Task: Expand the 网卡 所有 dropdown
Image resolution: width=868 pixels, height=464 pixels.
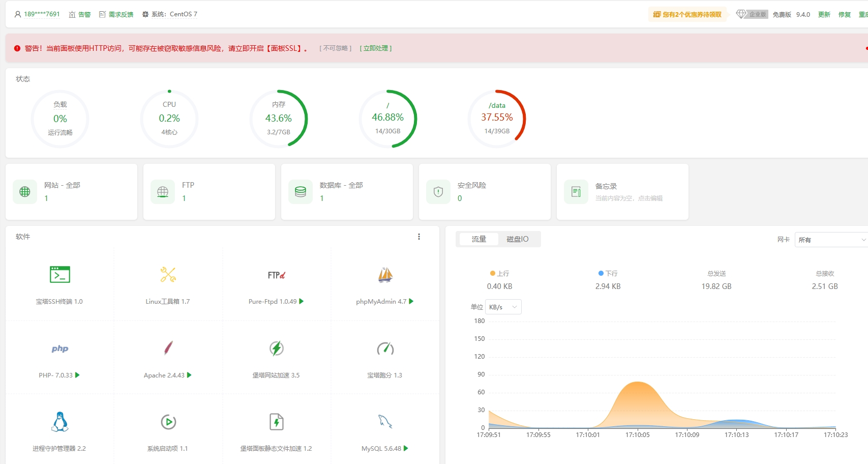Action: click(831, 240)
